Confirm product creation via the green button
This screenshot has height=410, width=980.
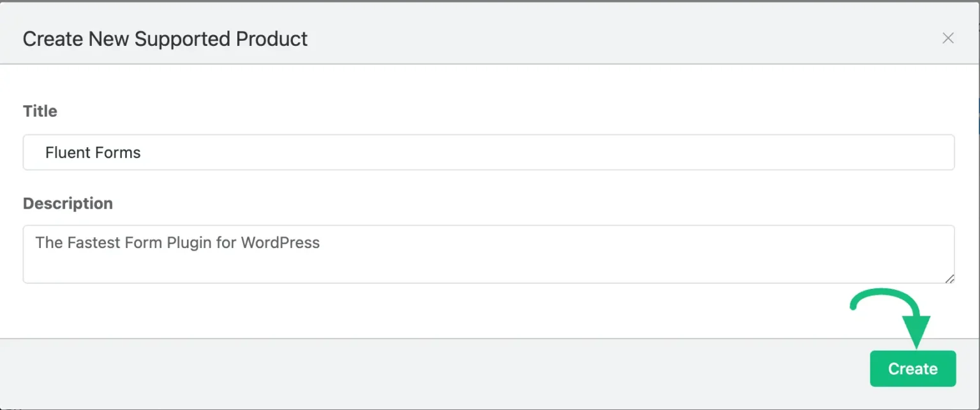[912, 369]
